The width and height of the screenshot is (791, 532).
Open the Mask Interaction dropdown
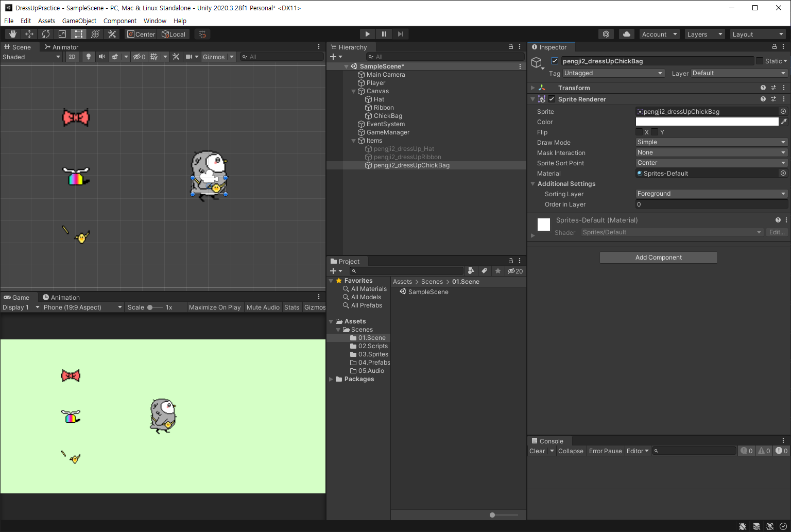[x=712, y=152]
